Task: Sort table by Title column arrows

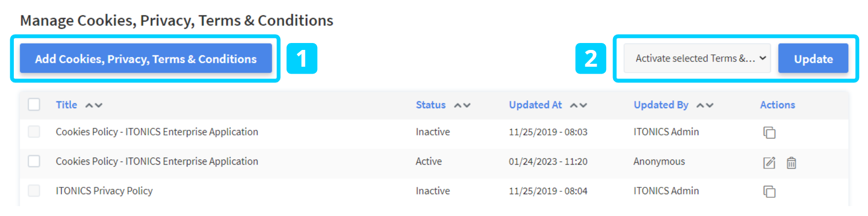Action: pos(94,105)
